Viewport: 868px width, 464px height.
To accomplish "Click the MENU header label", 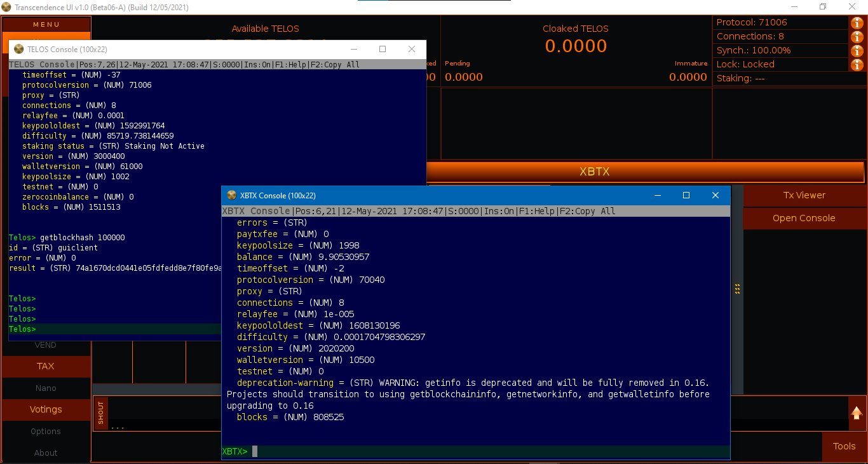I will pos(46,24).
